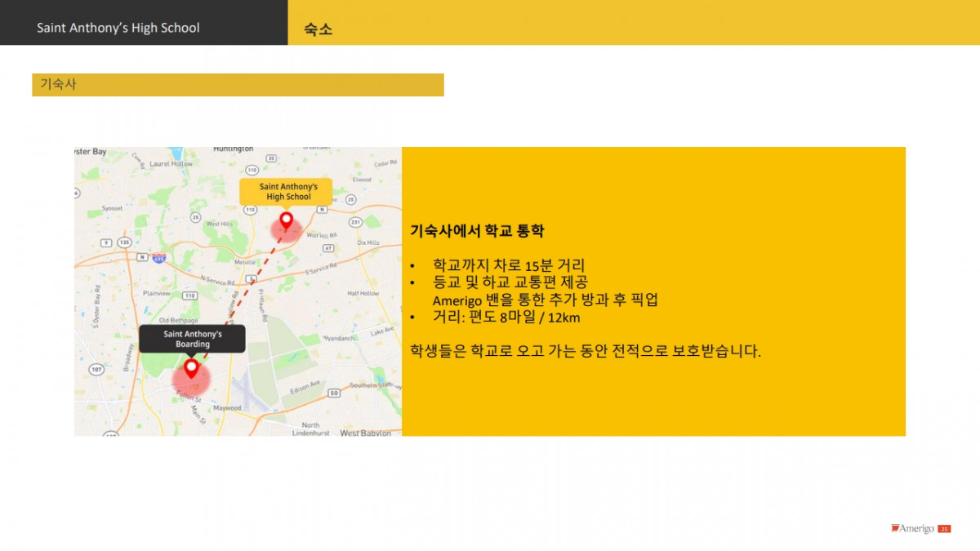
Task: Click the 숙소 slide title
Action: pos(318,29)
